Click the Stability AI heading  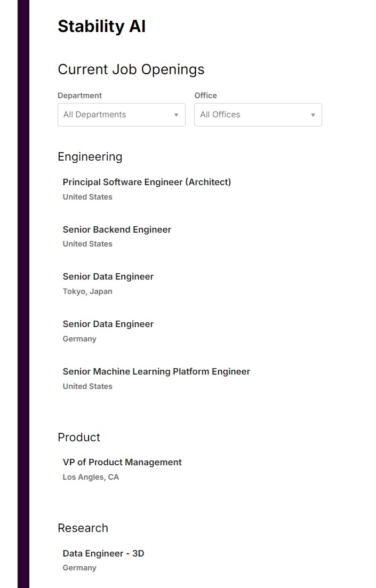tap(101, 26)
